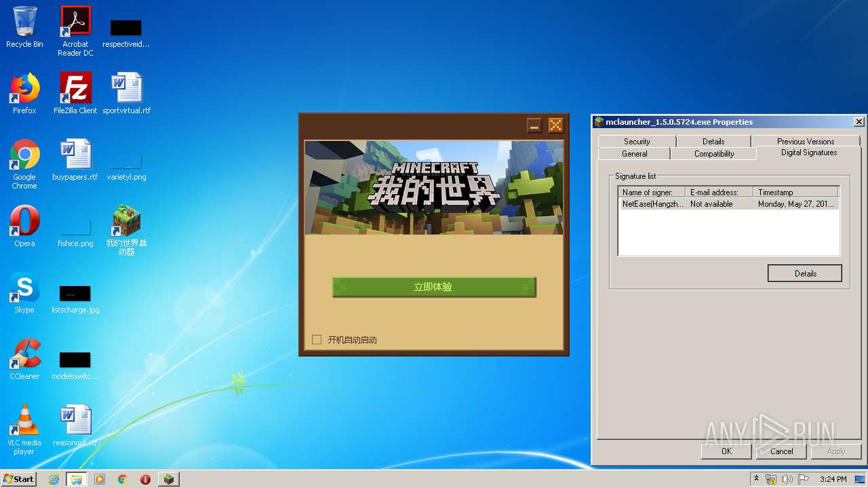Open the Minecraft 我的世界启动器 shortcut
868x488 pixels.
[x=126, y=230]
